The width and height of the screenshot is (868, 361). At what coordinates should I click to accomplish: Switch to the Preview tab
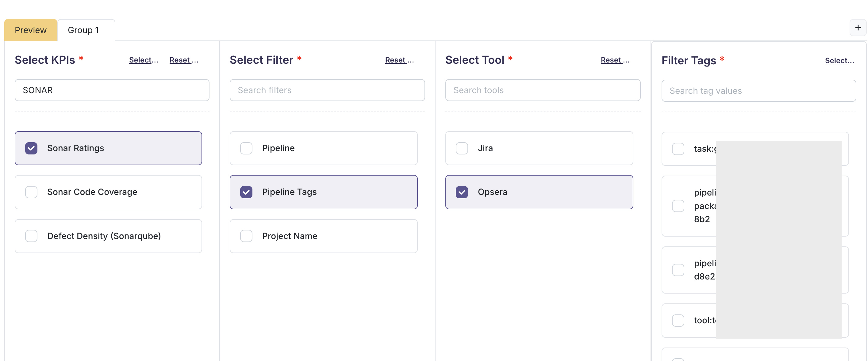31,30
